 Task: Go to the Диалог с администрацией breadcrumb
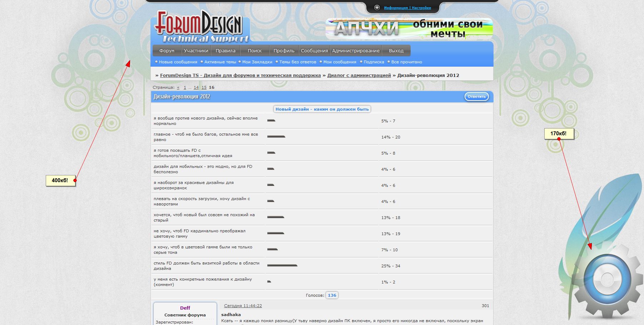coord(359,76)
